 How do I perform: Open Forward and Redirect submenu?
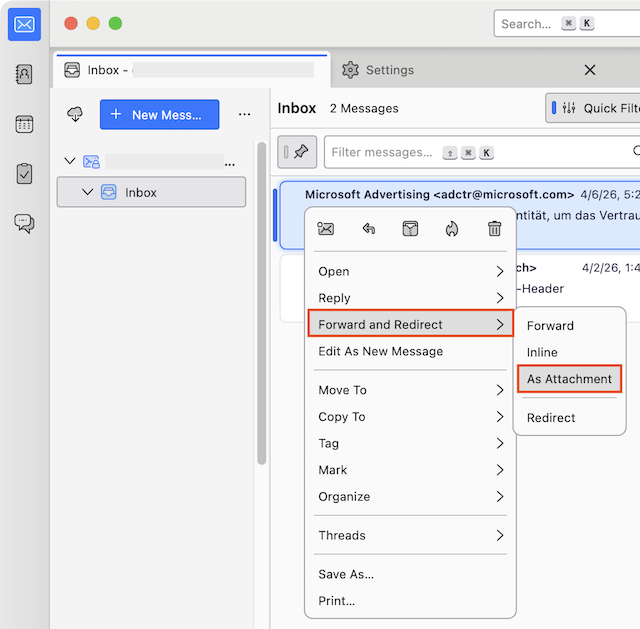[411, 325]
